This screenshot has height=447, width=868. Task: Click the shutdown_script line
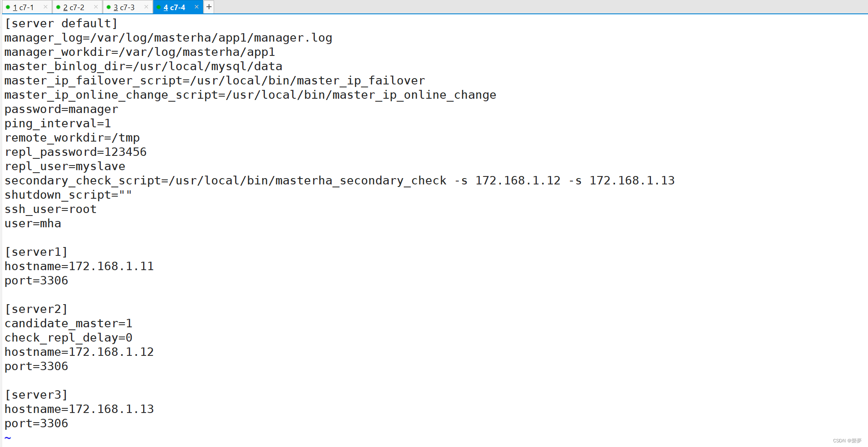(x=68, y=195)
